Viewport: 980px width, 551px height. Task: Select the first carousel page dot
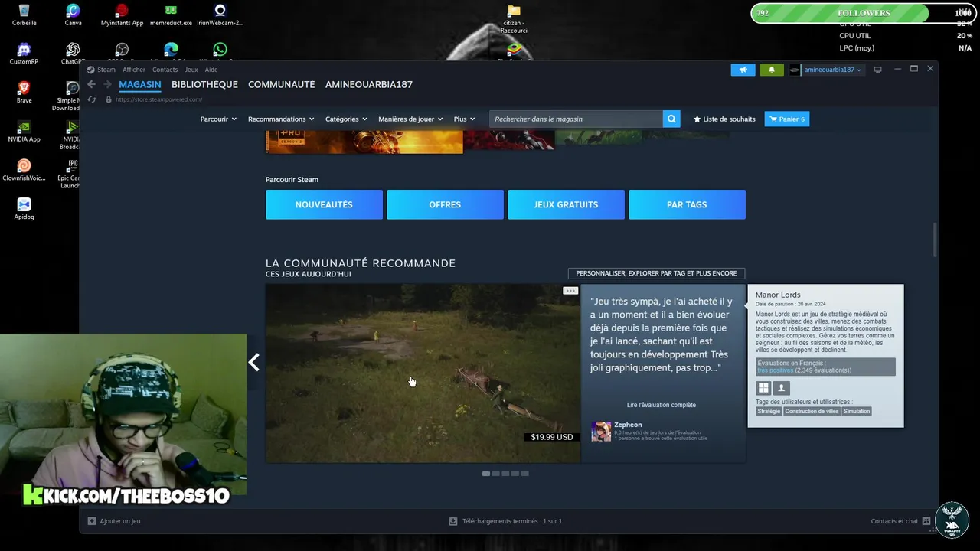pos(485,474)
